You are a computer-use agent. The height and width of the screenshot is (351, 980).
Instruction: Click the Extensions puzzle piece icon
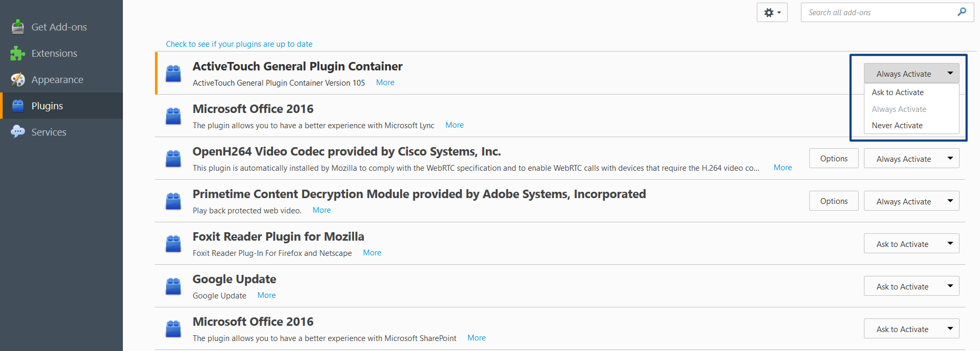coord(18,53)
